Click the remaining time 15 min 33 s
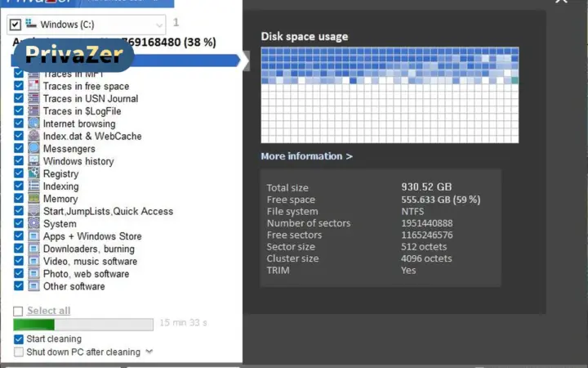This screenshot has height=368, width=588. (184, 322)
